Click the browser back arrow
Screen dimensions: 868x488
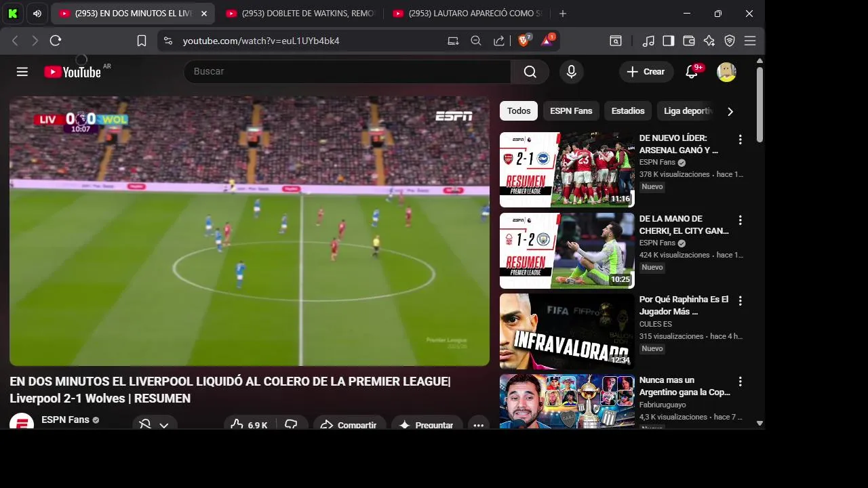point(15,41)
